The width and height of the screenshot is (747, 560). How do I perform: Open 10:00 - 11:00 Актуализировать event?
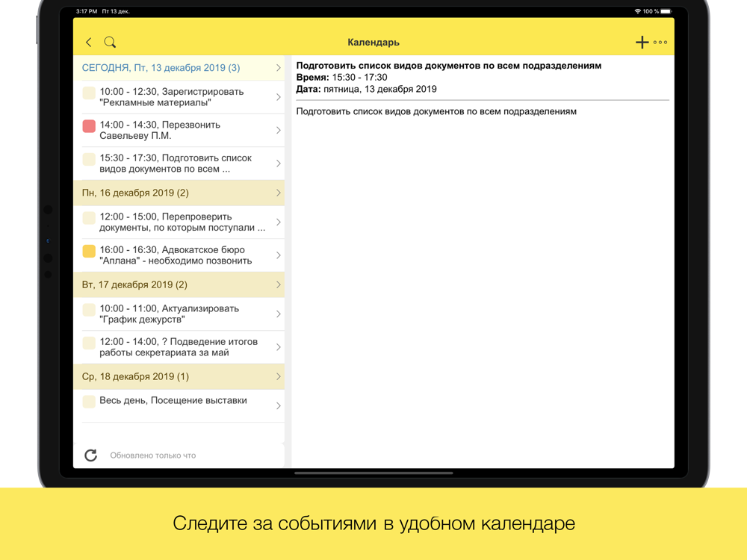coord(179,314)
